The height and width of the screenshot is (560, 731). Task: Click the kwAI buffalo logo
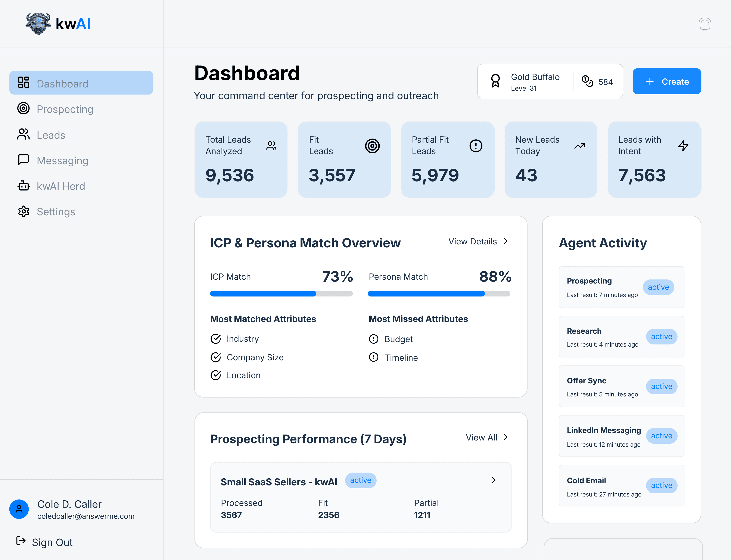[38, 24]
